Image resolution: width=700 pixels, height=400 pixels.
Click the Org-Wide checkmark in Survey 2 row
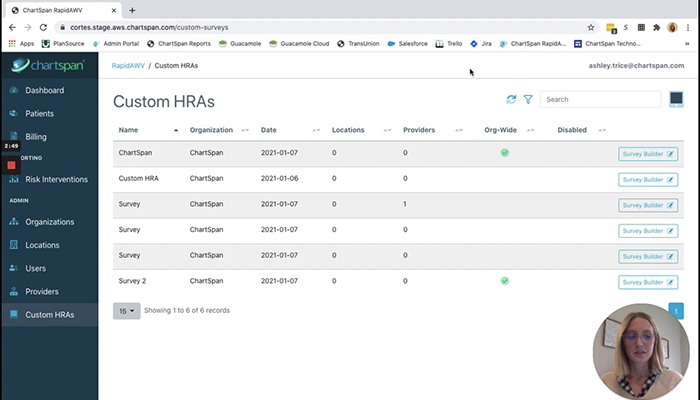coord(504,281)
